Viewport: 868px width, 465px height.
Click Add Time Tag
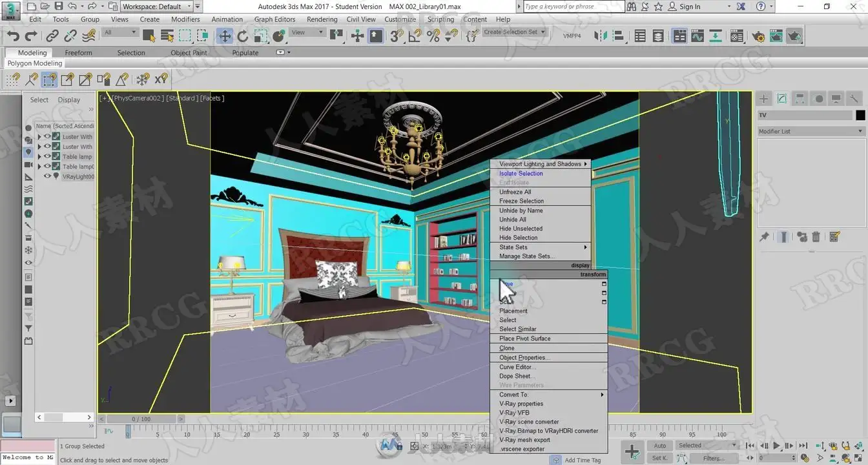[x=583, y=460]
